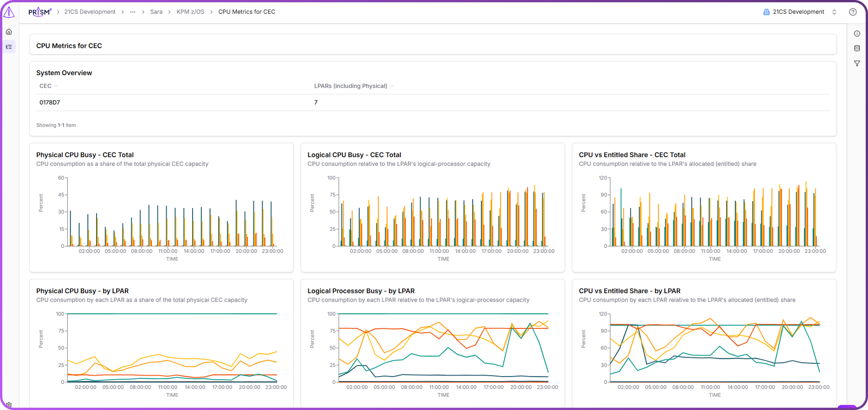Image resolution: width=868 pixels, height=410 pixels.
Task: Click the purple triangle app logo
Action: tap(9, 12)
